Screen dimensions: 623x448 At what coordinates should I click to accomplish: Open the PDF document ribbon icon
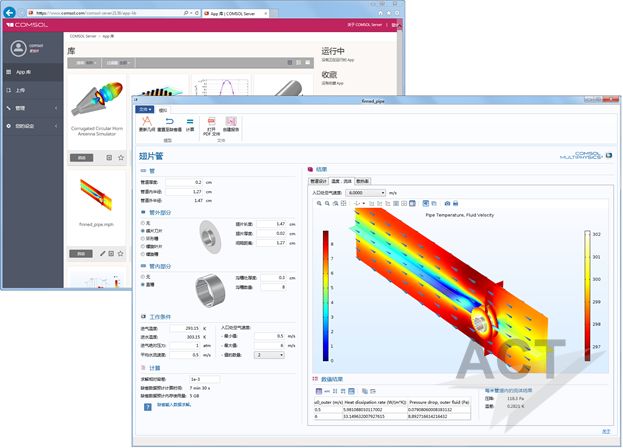(x=211, y=121)
